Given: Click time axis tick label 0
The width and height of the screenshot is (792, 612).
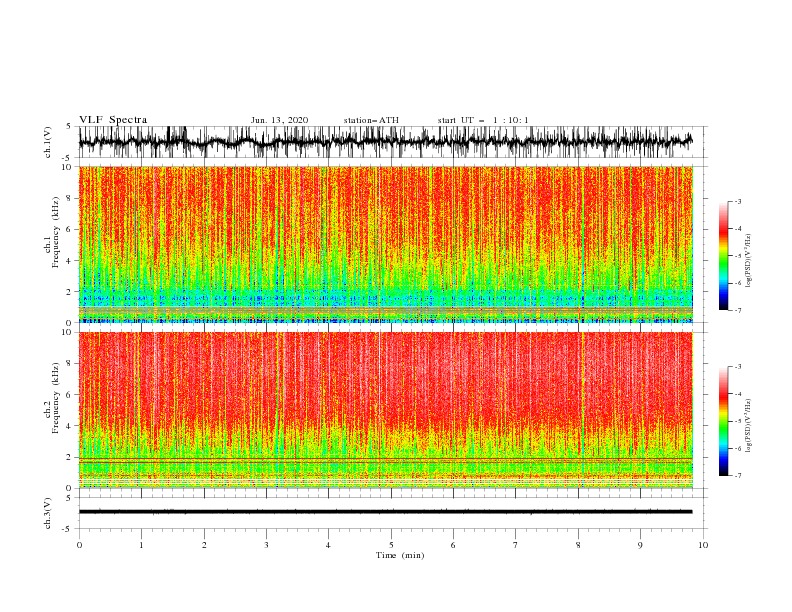Looking at the screenshot, I should [x=79, y=545].
